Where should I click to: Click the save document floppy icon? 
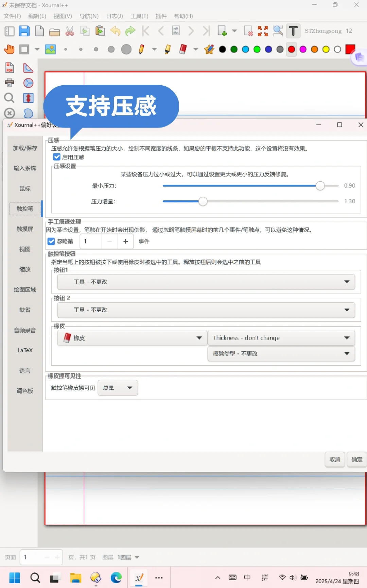point(24,31)
